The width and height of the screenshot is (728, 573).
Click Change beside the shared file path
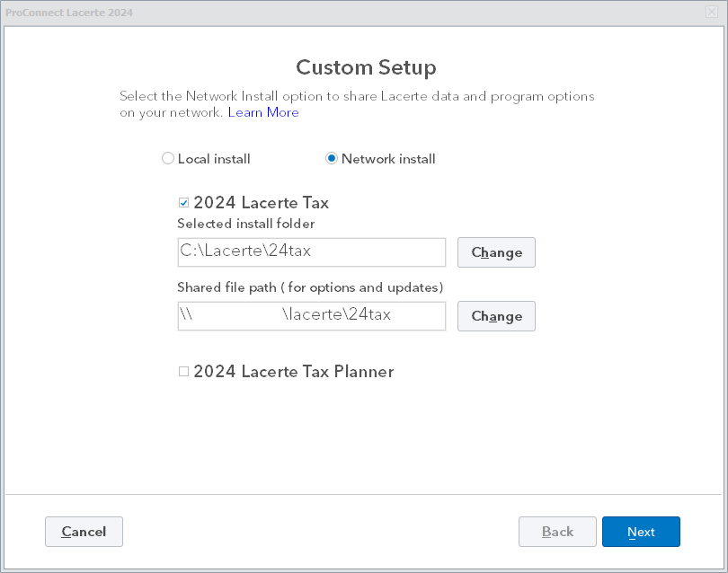496,316
